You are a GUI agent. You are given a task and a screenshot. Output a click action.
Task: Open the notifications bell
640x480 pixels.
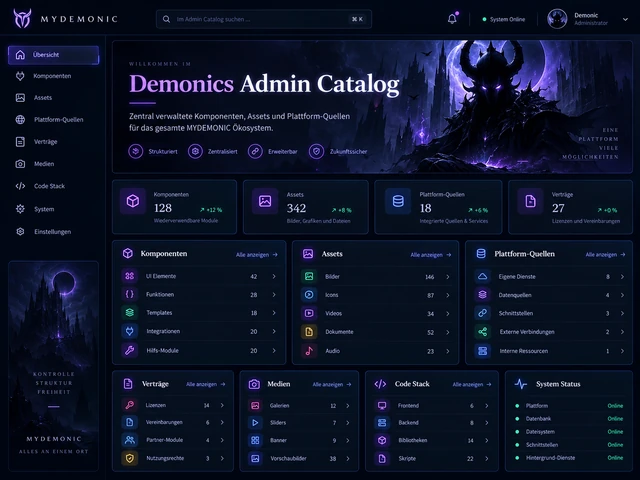452,19
